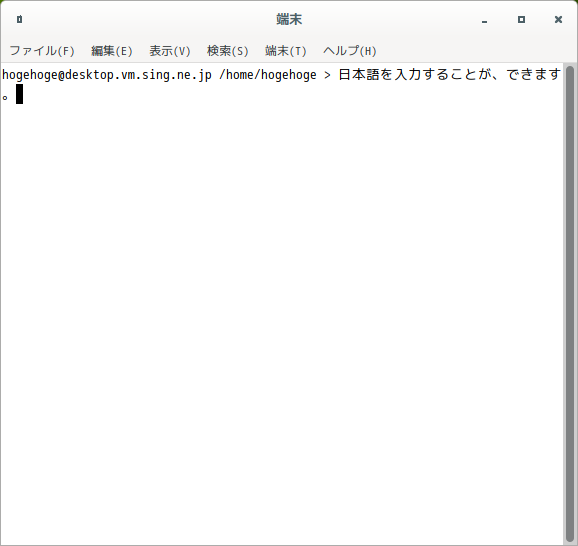This screenshot has height=546, width=578.
Task: Click the terminal vertical scrollbar
Action: point(570,303)
